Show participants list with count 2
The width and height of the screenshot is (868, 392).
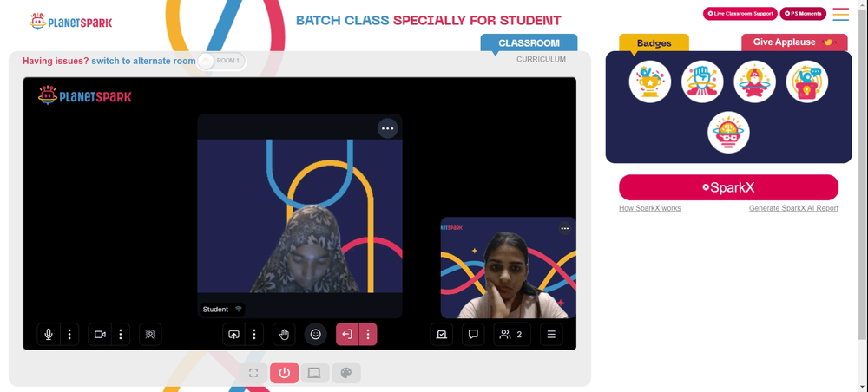(512, 335)
